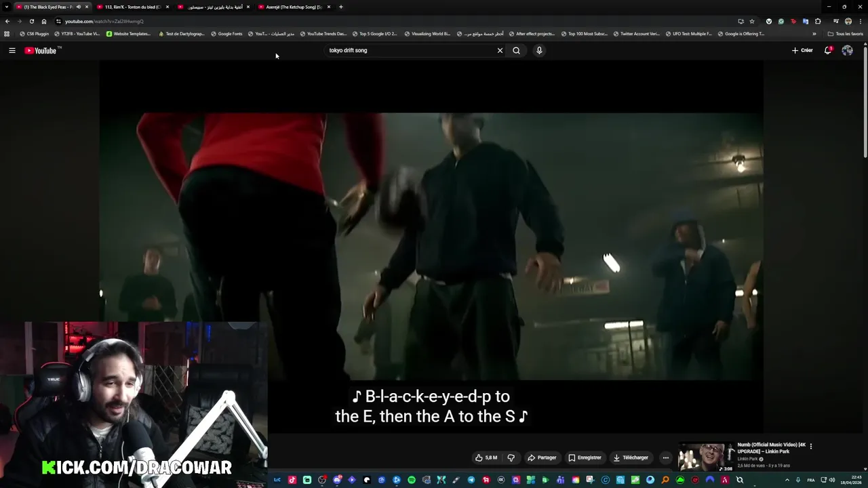Start voice search with the microphone icon
The height and width of the screenshot is (488, 868).
539,50
